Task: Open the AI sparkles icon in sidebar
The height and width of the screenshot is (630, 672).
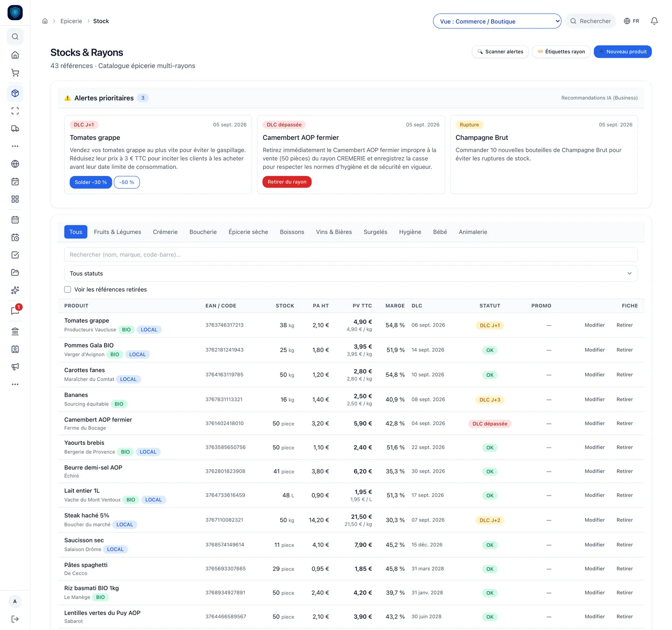Action: [x=15, y=290]
